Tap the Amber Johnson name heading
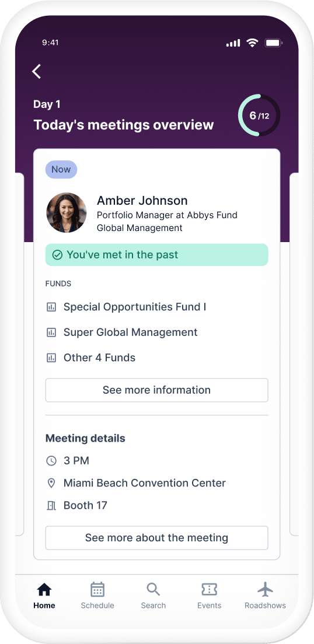The image size is (314, 644). point(142,201)
